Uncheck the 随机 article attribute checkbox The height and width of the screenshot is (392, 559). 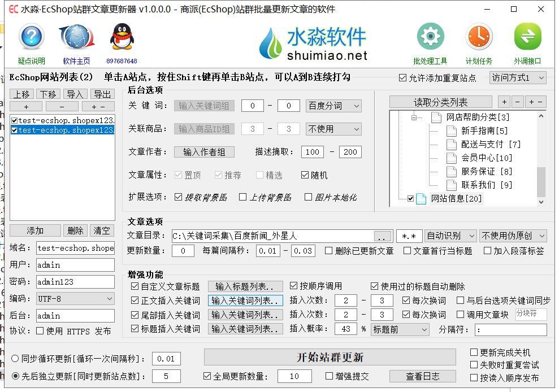pos(304,175)
